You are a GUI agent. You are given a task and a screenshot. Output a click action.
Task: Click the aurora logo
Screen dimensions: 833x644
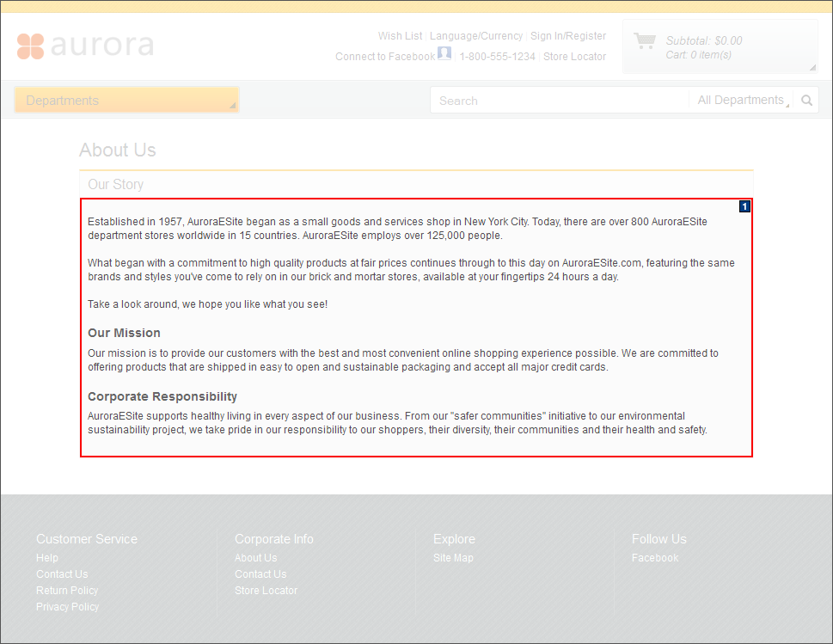pyautogui.click(x=85, y=46)
